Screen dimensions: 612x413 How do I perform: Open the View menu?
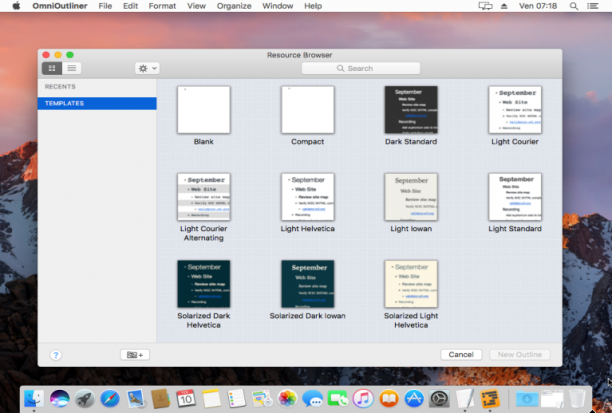point(196,6)
